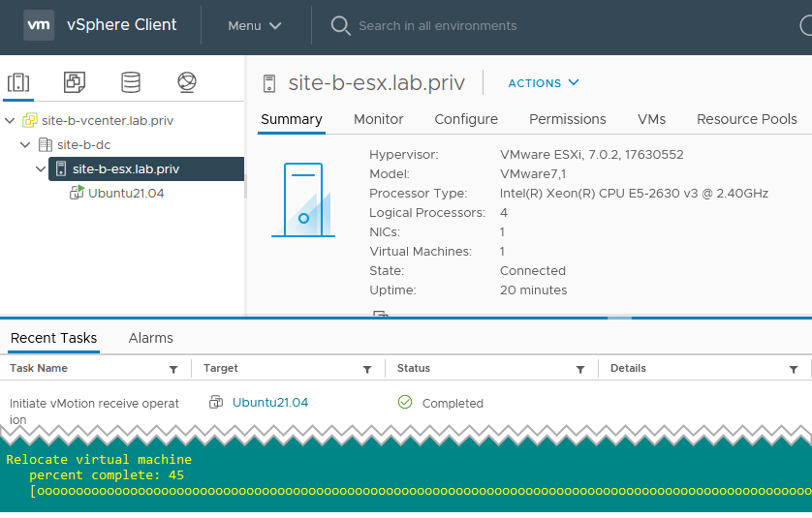Screen dimensions: 812x518
Task: Click the search in all environments field
Action: pyautogui.click(x=438, y=26)
